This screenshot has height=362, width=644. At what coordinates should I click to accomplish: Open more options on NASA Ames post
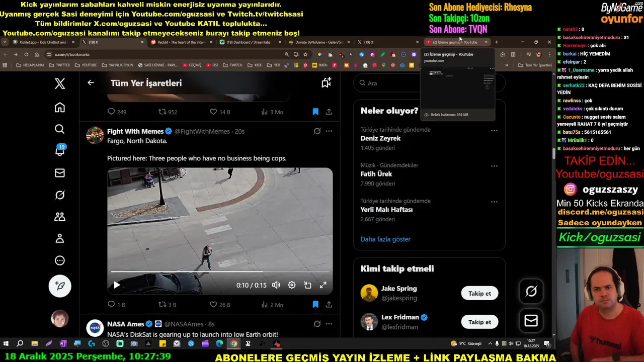coord(329,324)
